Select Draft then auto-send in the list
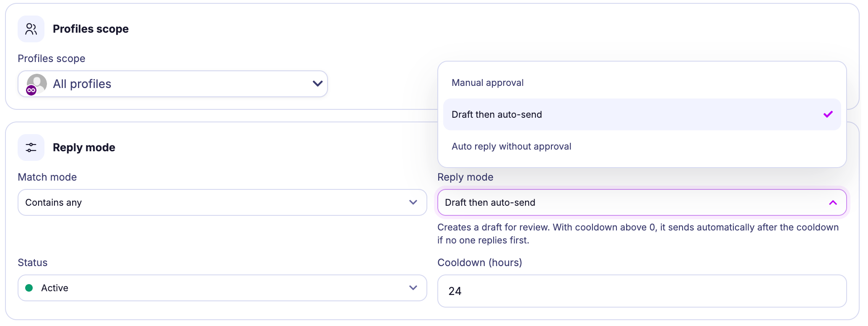The height and width of the screenshot is (326, 868). coord(642,114)
